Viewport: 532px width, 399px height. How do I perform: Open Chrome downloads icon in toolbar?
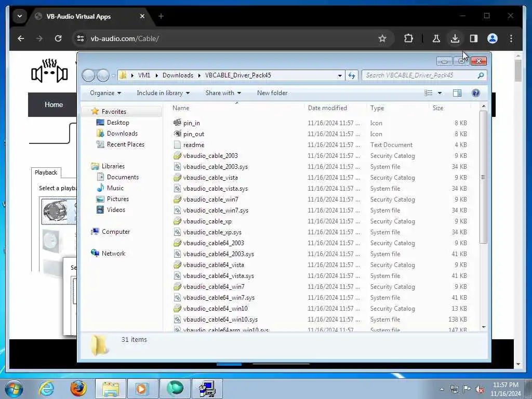coord(455,38)
